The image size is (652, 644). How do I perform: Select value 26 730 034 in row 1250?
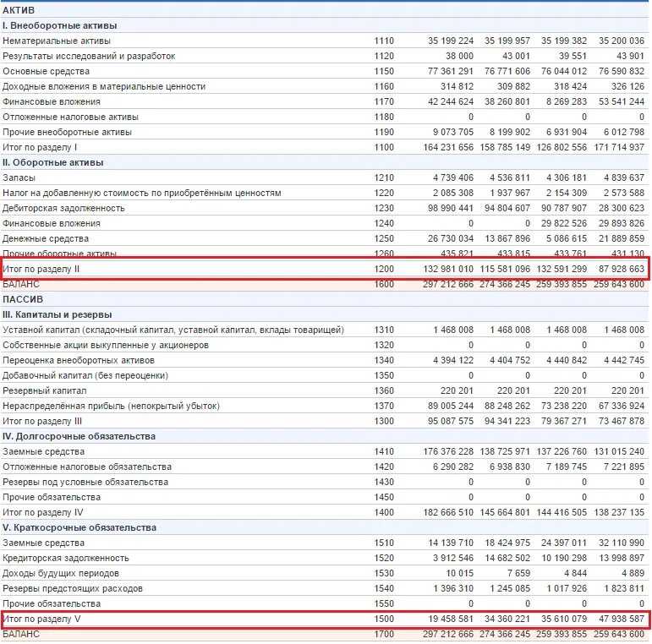point(451,238)
